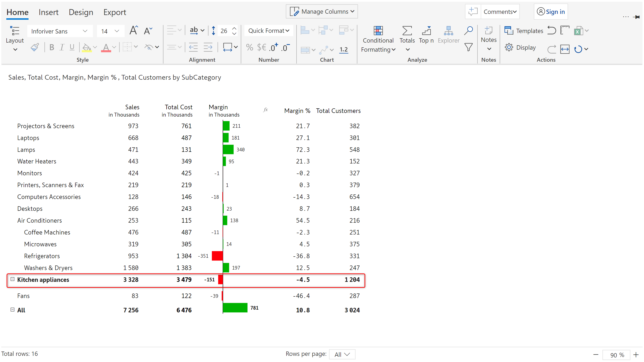The width and height of the screenshot is (644, 362).
Task: Click the Filter funnel icon
Action: [468, 47]
